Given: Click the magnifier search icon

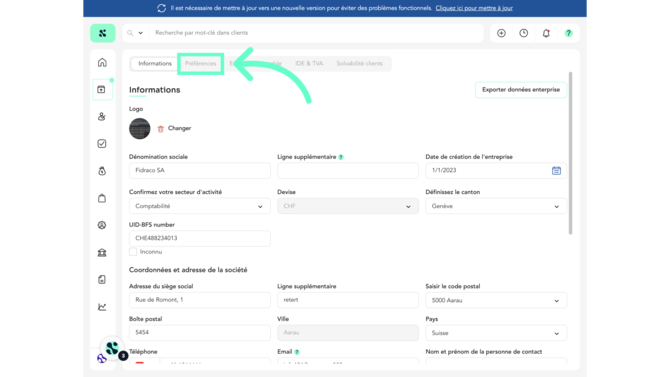Looking at the screenshot, I should [x=130, y=33].
